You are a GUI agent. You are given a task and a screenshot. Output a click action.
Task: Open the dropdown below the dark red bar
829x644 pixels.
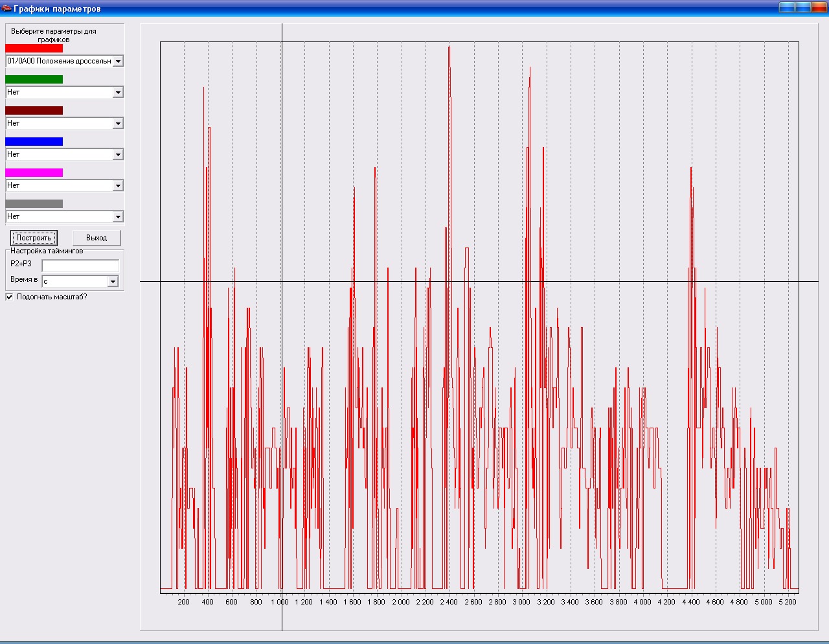point(118,124)
